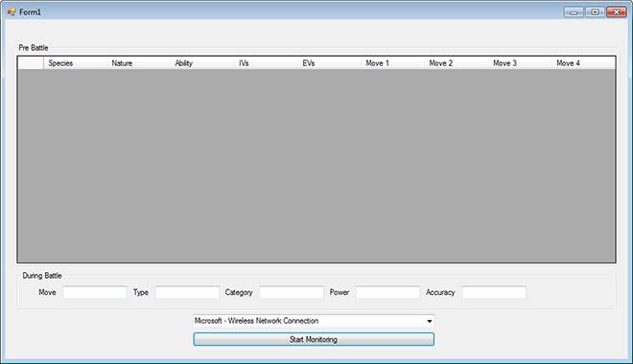Viewport: 633px width, 364px height.
Task: Open the network connection dropdown arrow
Action: (429, 321)
